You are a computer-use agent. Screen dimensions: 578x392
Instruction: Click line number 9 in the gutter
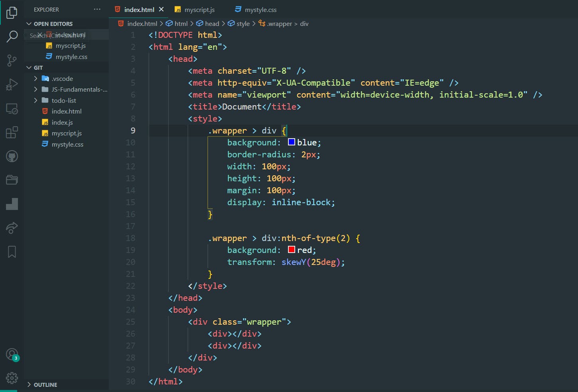[x=133, y=131]
